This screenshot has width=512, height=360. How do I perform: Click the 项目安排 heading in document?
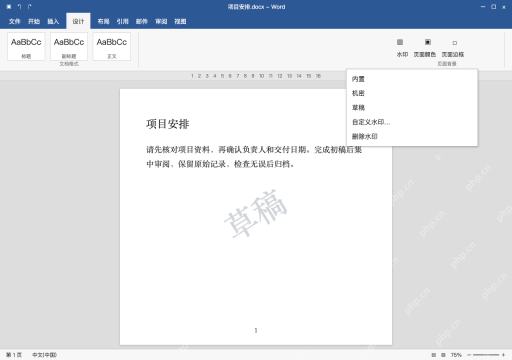[x=168, y=124]
